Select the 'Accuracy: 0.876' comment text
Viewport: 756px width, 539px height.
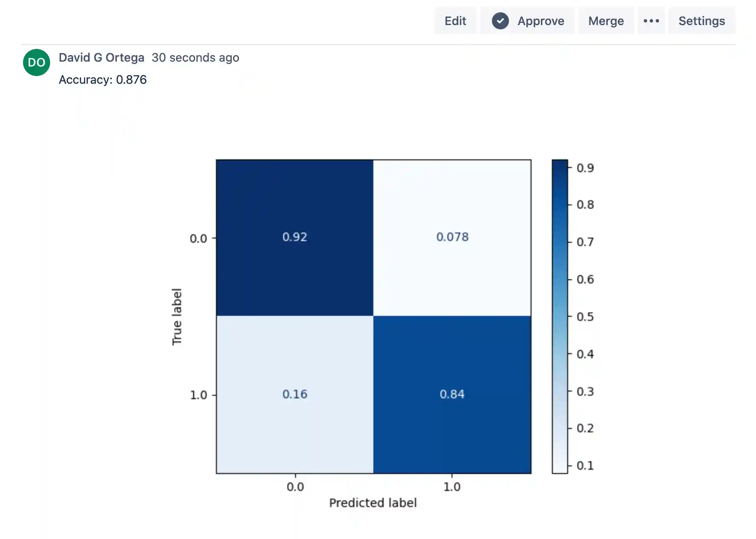[x=102, y=79]
